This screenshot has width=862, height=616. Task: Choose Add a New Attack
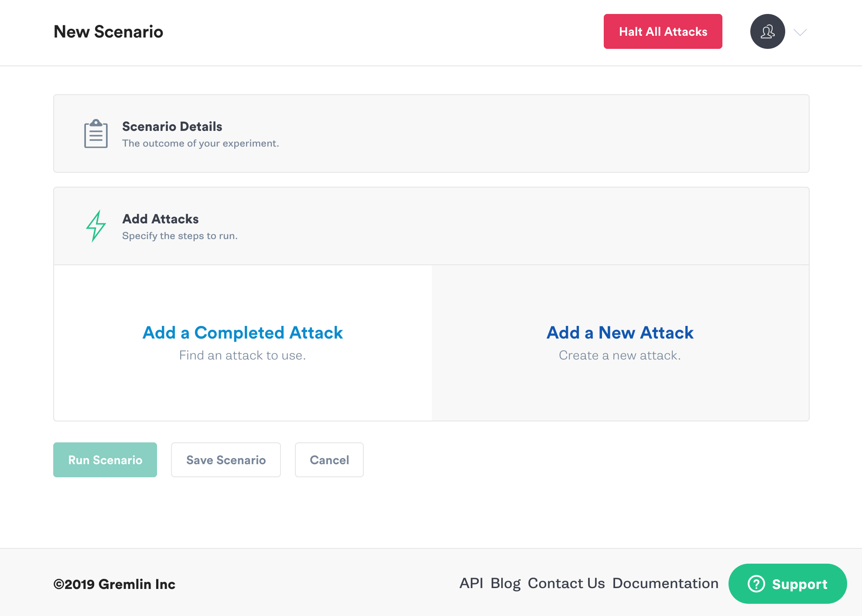click(x=620, y=333)
